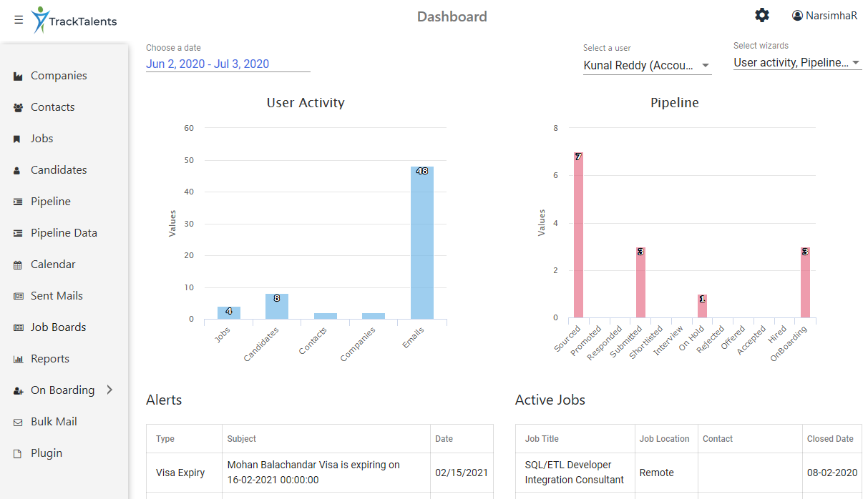Viewport: 868px width, 499px height.
Task: Click the Job Location column header
Action: (x=665, y=439)
